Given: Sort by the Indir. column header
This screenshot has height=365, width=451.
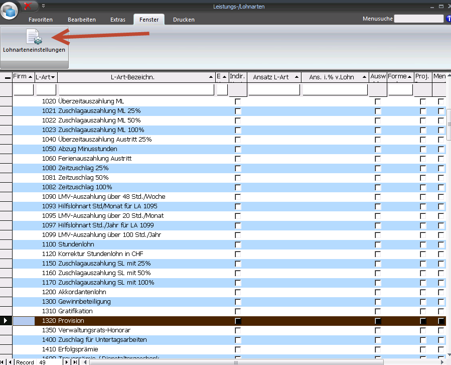Looking at the screenshot, I should coord(238,77).
